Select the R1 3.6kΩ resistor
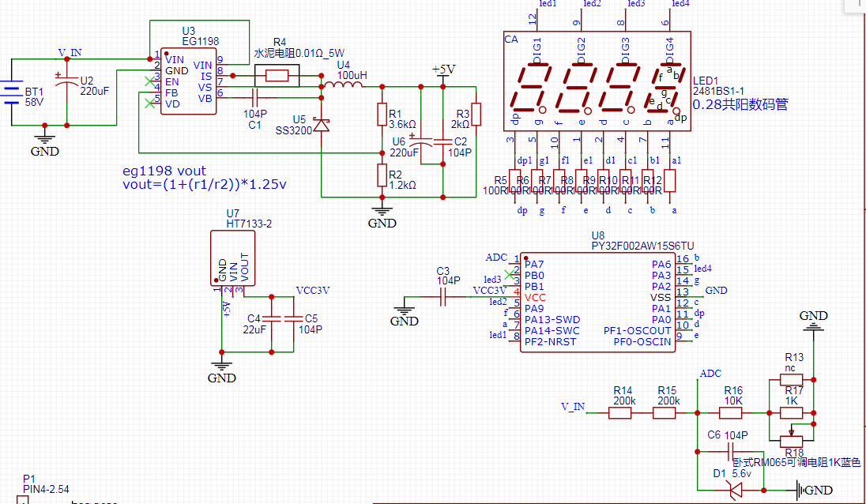Viewport: 866px width, 504px height. 382,115
